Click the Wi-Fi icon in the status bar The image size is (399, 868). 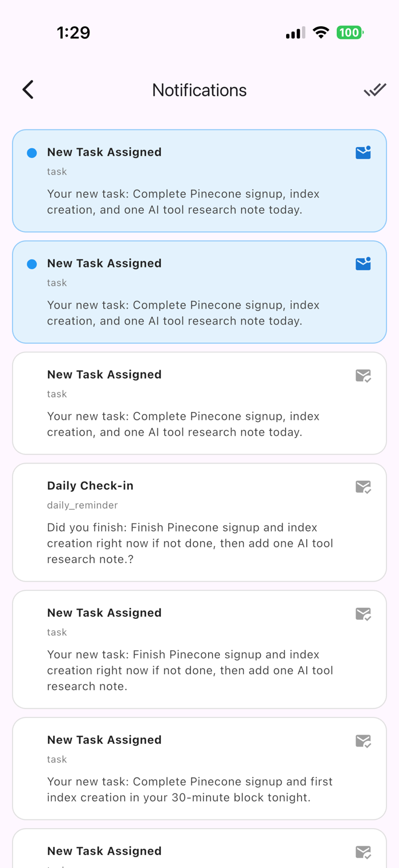pyautogui.click(x=321, y=33)
